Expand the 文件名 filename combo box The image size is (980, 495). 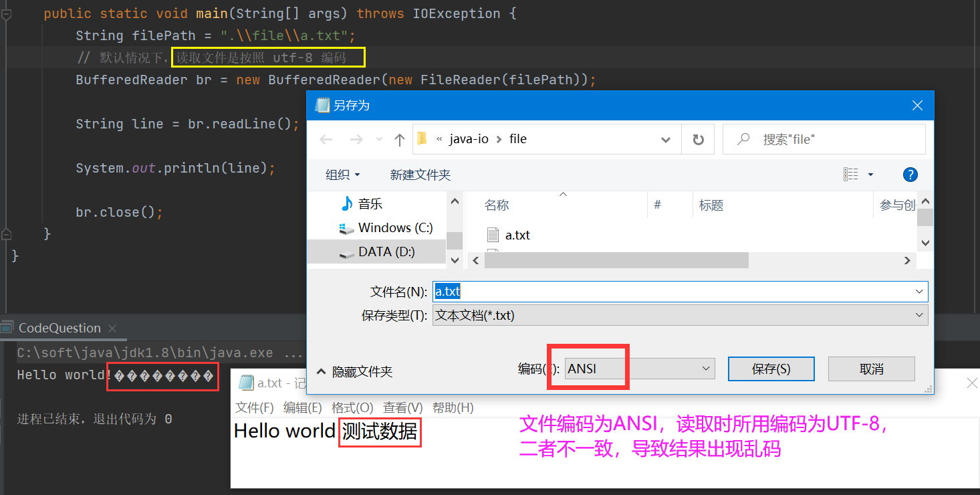coord(921,291)
